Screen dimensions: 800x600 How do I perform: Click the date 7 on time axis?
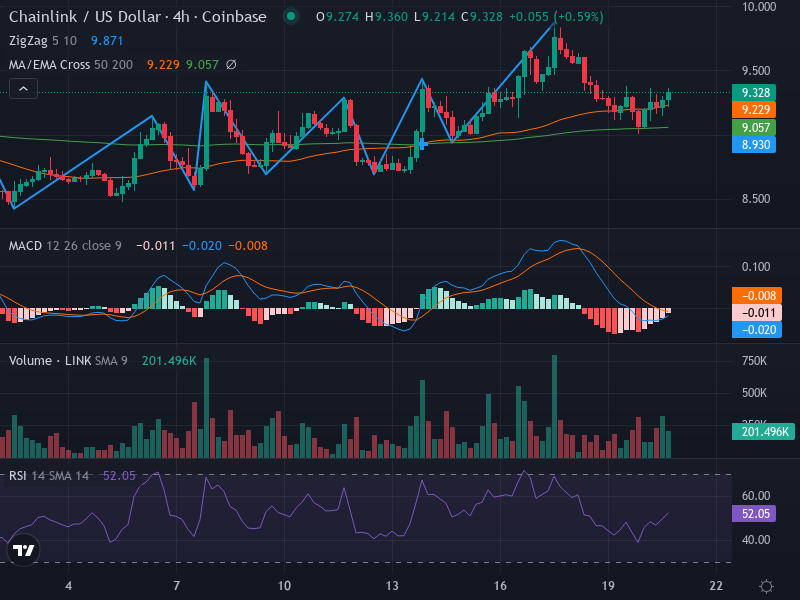pos(177,586)
